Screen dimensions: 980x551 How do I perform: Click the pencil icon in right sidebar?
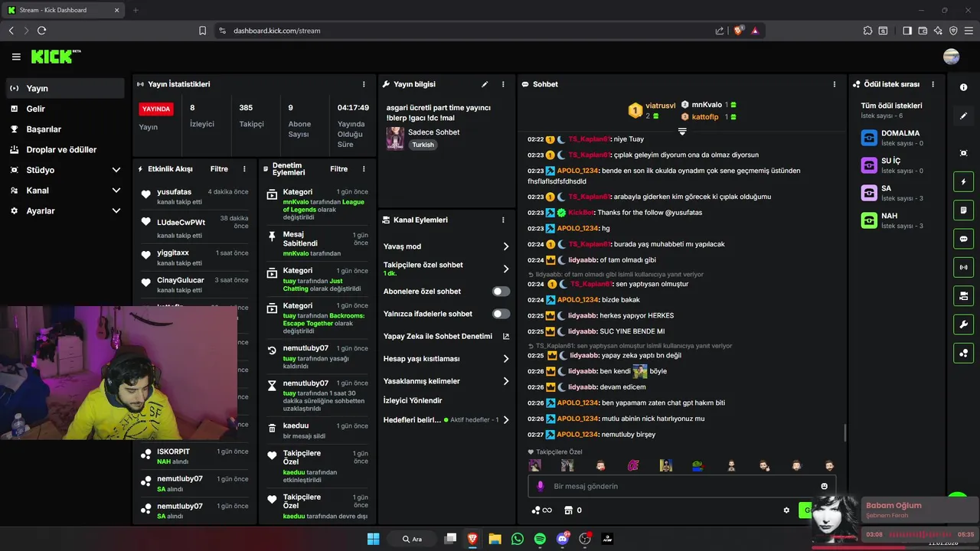pyautogui.click(x=963, y=116)
